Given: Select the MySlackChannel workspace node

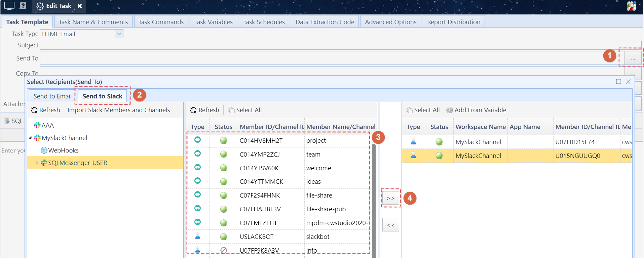Looking at the screenshot, I should coord(64,138).
